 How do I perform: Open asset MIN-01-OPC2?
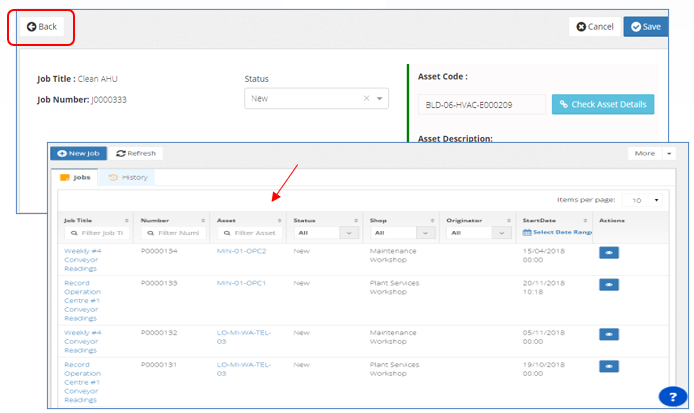(x=242, y=251)
